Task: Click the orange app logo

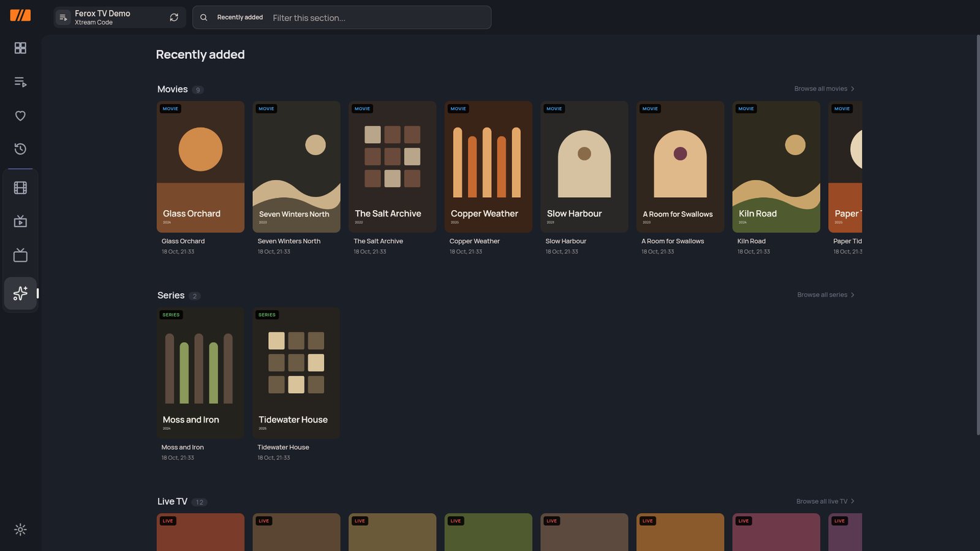Action: 20,15
